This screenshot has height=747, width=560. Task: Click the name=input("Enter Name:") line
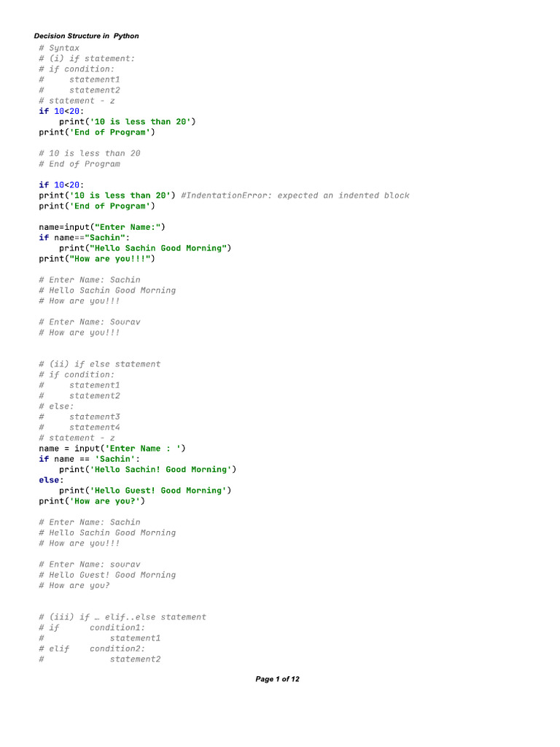pos(102,227)
